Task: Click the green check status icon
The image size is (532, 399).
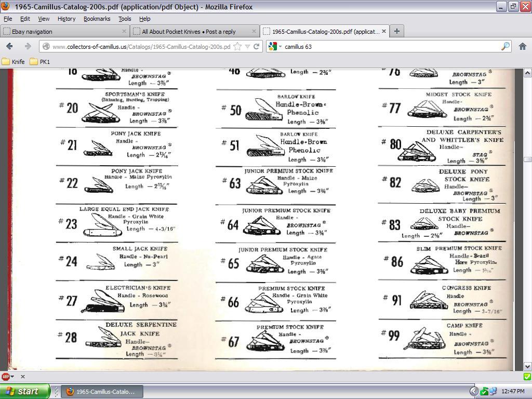Action: (527, 376)
